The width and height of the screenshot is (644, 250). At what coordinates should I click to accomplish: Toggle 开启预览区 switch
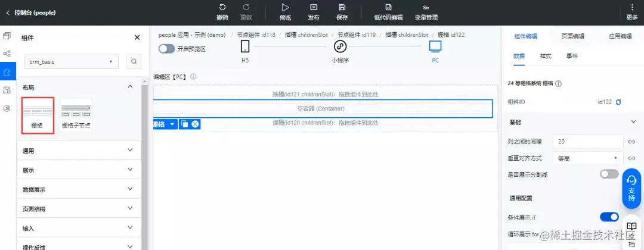[167, 49]
